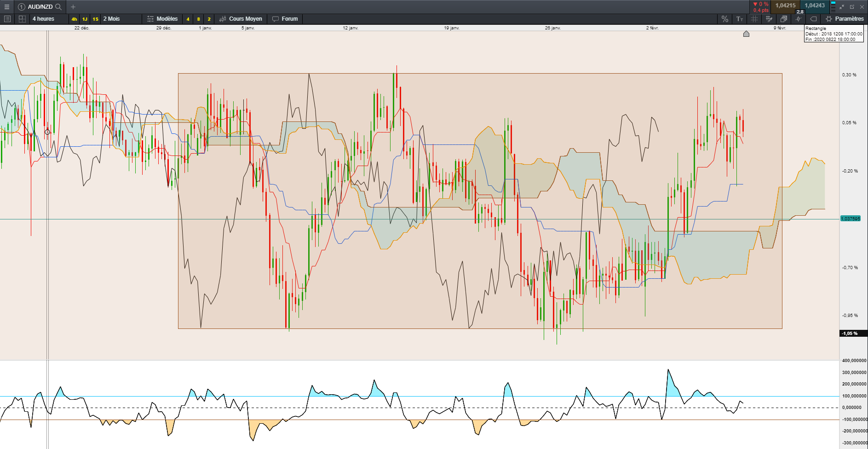Click the home marker on time axis
Image resolution: width=868 pixels, height=449 pixels.
(746, 34)
